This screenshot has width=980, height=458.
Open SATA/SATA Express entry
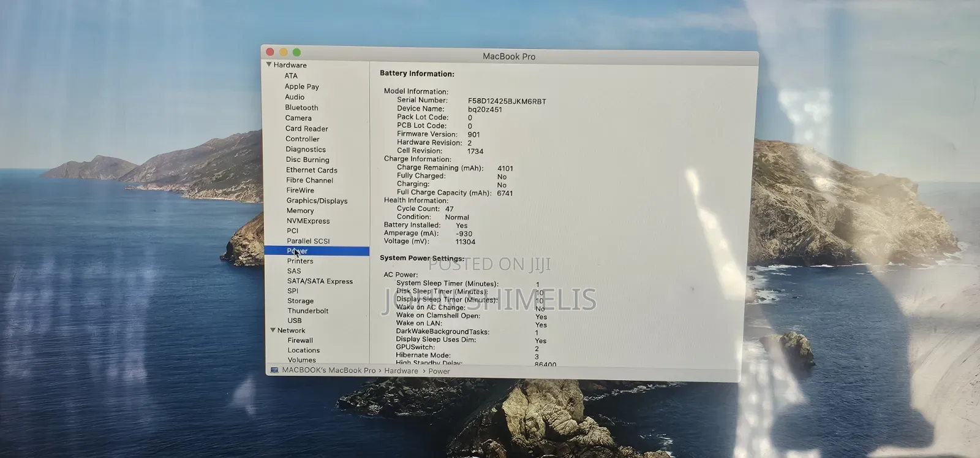pyautogui.click(x=320, y=281)
